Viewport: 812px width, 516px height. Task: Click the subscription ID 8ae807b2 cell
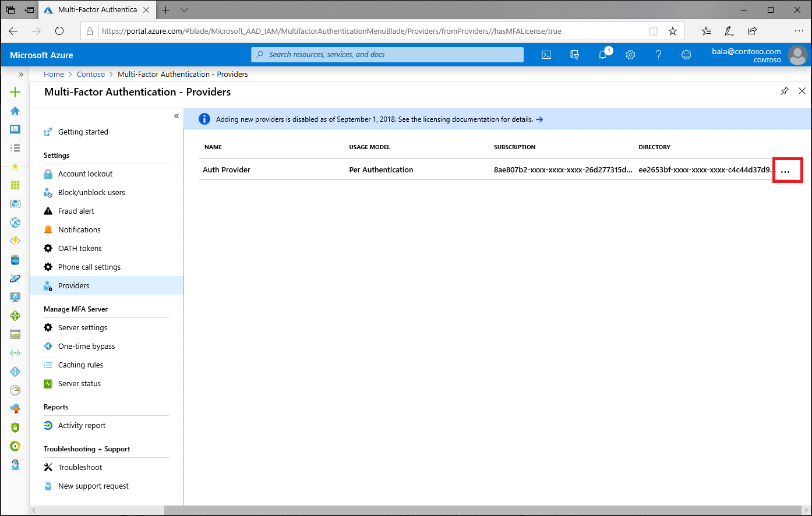563,170
